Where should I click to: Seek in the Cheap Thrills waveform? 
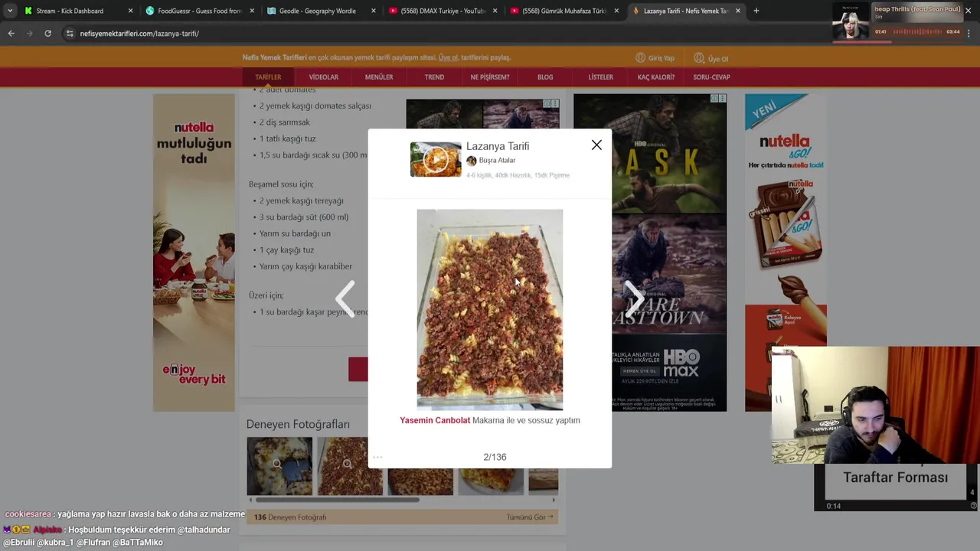pyautogui.click(x=916, y=31)
